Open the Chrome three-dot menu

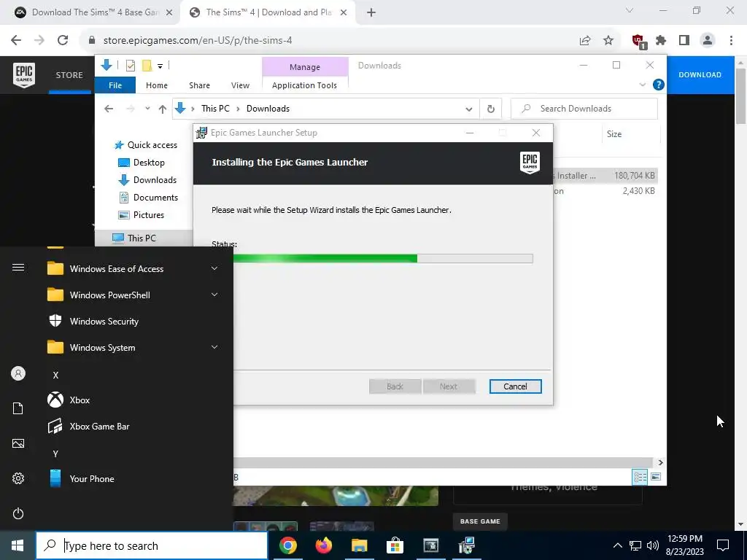point(731,41)
